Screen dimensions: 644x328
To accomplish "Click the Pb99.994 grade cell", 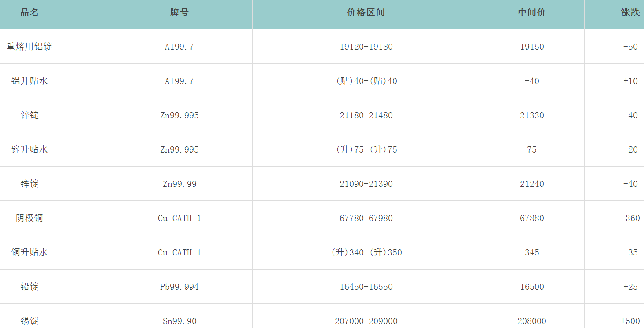I will click(x=179, y=287).
